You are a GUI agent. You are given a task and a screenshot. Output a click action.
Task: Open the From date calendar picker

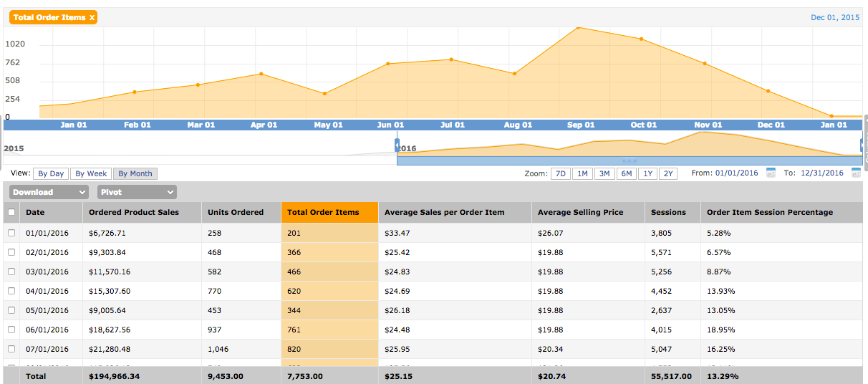(x=771, y=173)
